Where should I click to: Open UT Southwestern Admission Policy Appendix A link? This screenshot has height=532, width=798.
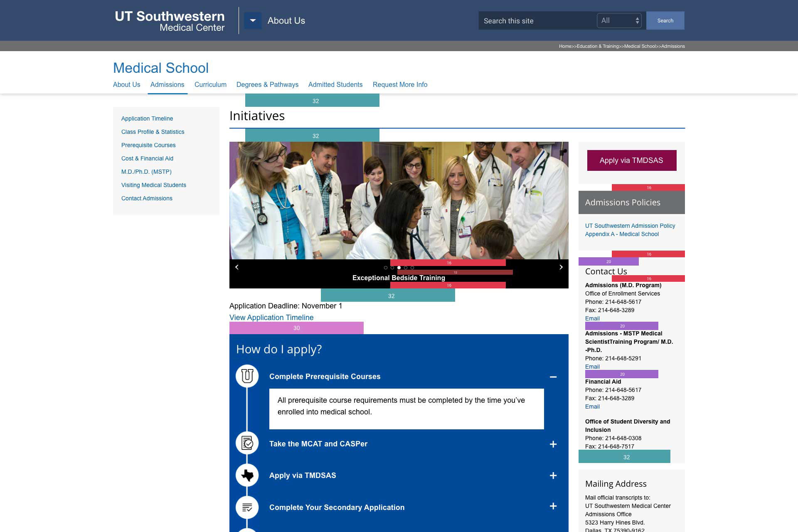pyautogui.click(x=630, y=230)
